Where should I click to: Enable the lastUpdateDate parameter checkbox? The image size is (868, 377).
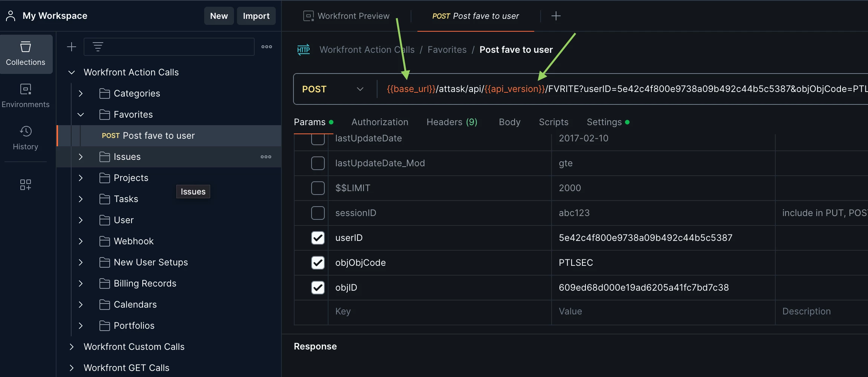[318, 139]
